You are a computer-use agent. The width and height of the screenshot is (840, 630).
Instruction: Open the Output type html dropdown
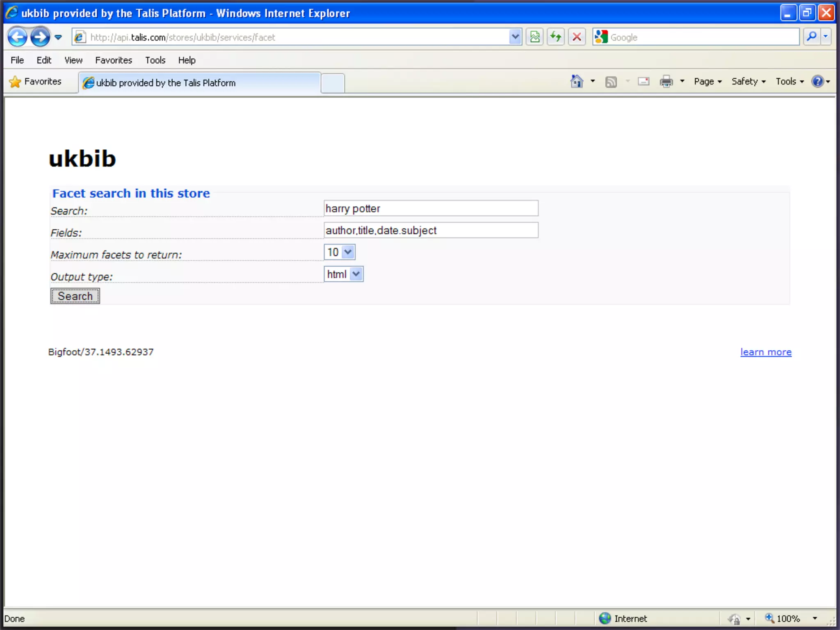pos(356,274)
